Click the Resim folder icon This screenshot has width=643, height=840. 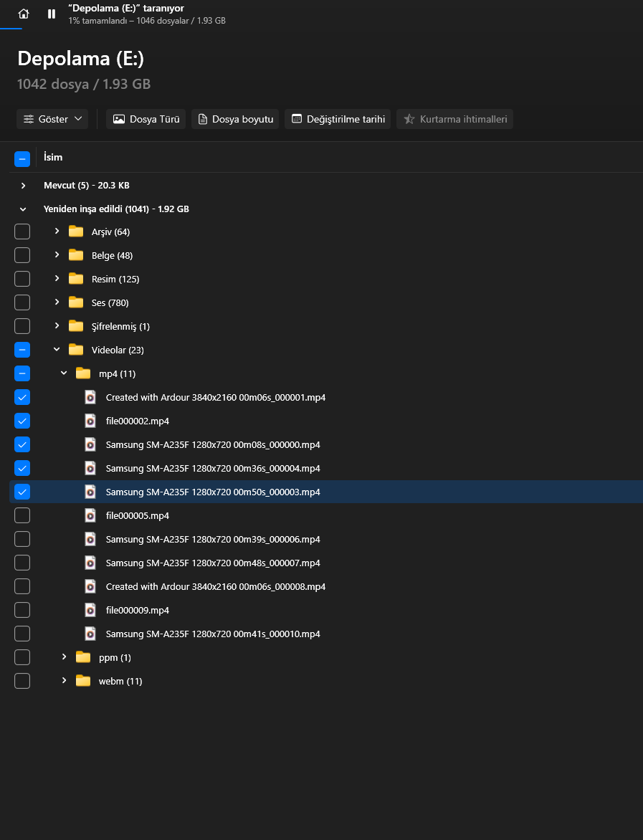tap(76, 279)
